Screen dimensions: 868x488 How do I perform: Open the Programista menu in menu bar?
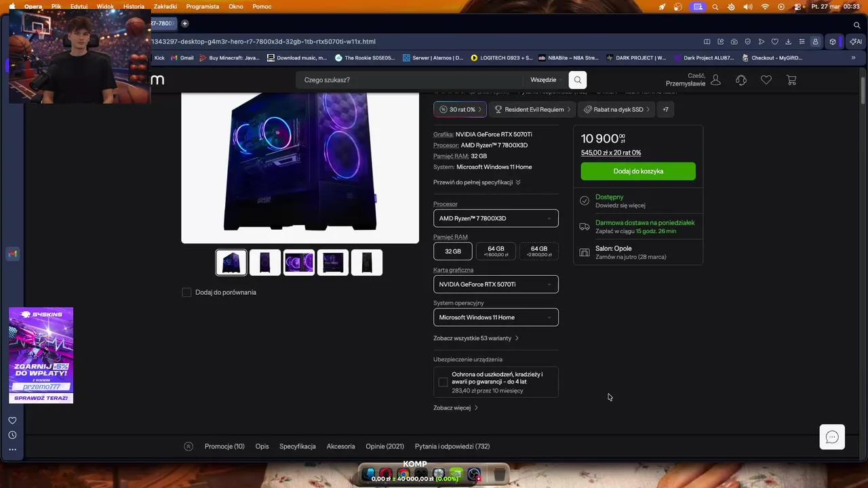click(202, 7)
